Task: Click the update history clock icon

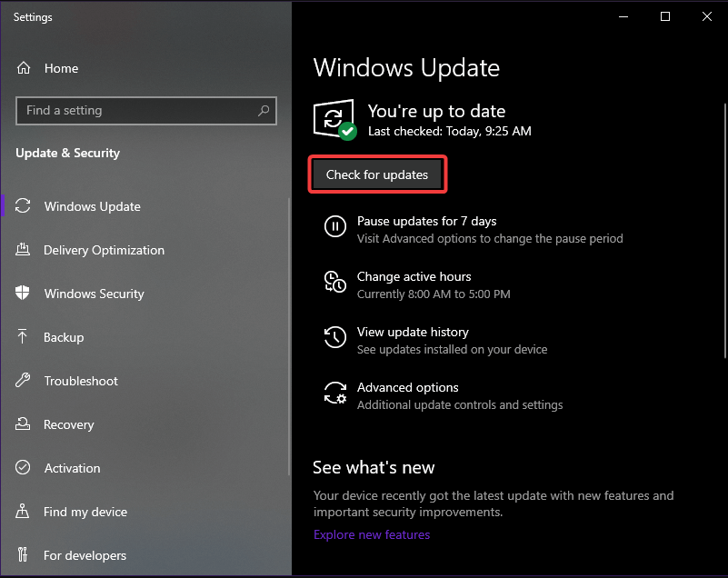Action: coord(335,337)
